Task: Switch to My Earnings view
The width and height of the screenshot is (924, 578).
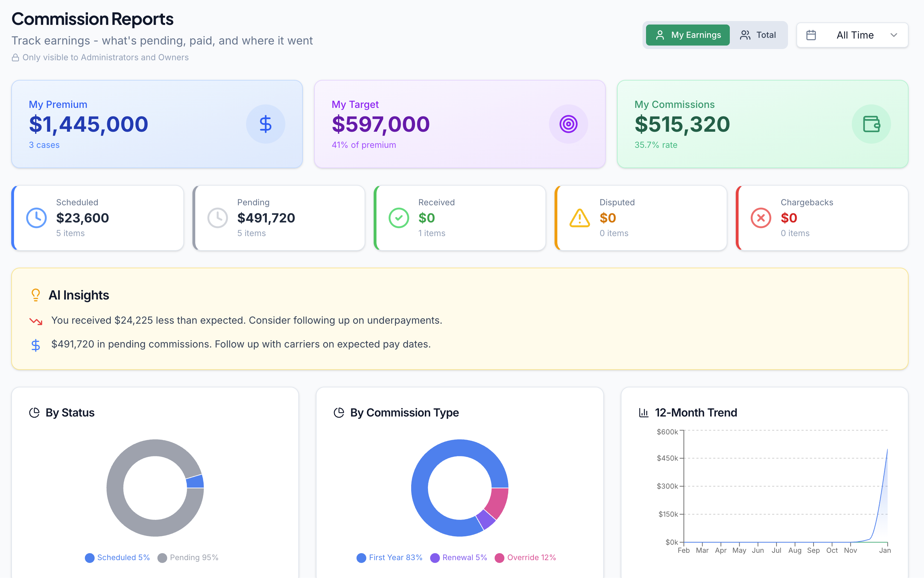Action: click(688, 35)
